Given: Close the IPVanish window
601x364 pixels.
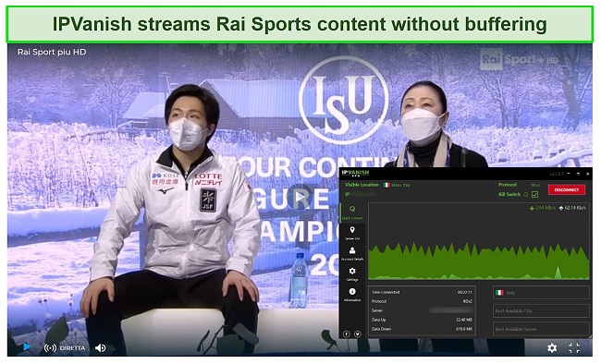Looking at the screenshot, I should pos(587,174).
